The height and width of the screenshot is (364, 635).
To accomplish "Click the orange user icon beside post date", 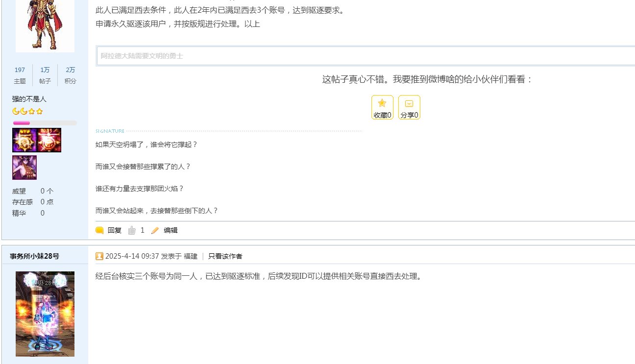I will tap(99, 256).
